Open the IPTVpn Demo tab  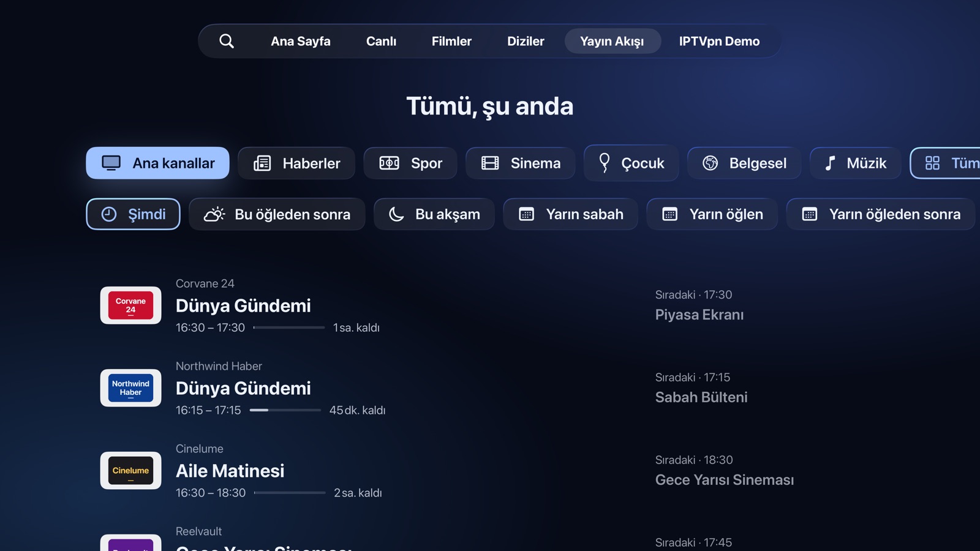719,41
